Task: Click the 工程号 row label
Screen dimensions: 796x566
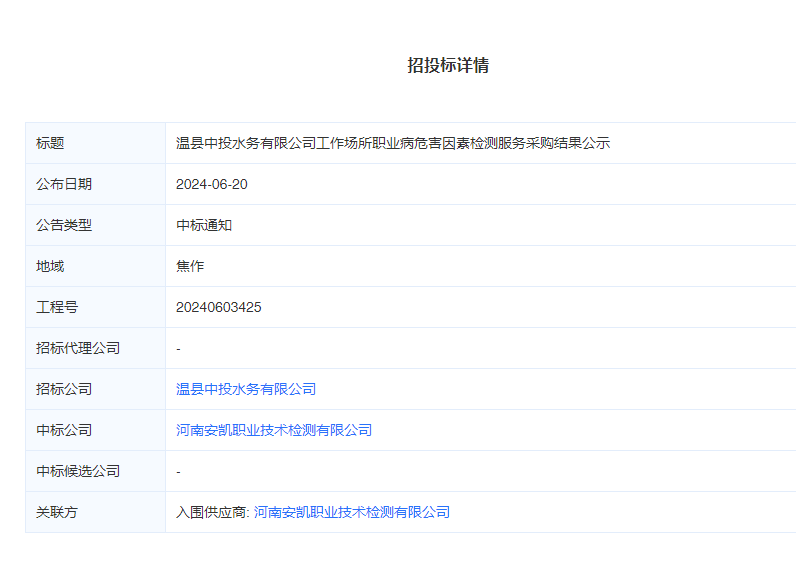Action: click(x=57, y=307)
